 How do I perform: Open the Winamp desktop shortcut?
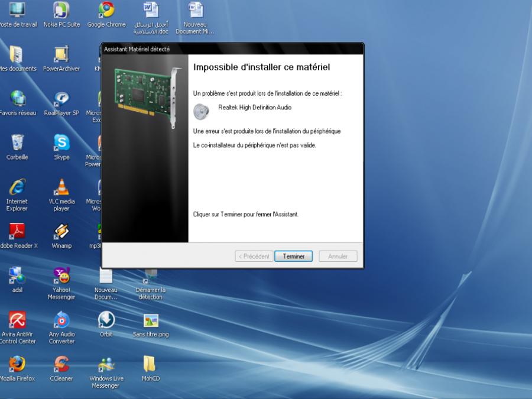point(61,232)
